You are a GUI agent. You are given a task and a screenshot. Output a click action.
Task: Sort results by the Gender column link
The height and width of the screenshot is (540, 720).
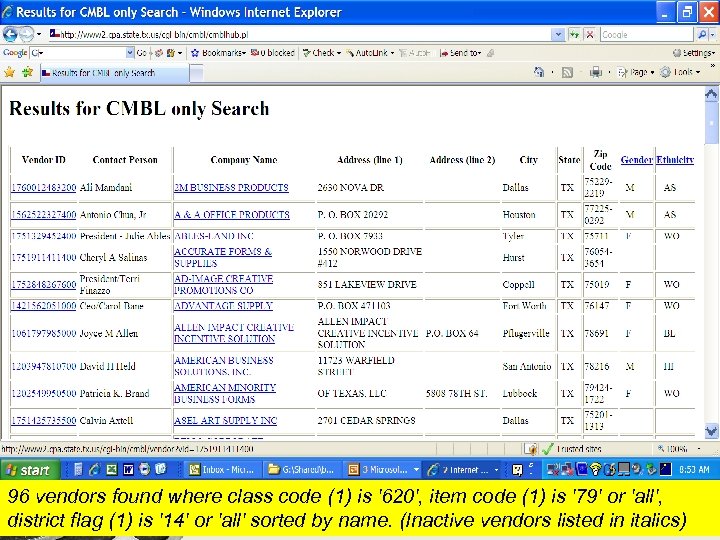tap(636, 160)
